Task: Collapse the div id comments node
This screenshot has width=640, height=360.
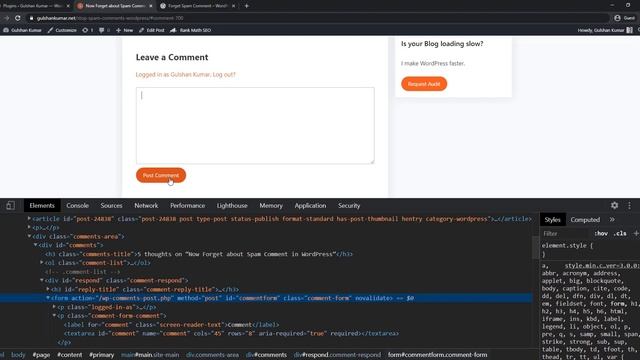Action: coord(36,245)
